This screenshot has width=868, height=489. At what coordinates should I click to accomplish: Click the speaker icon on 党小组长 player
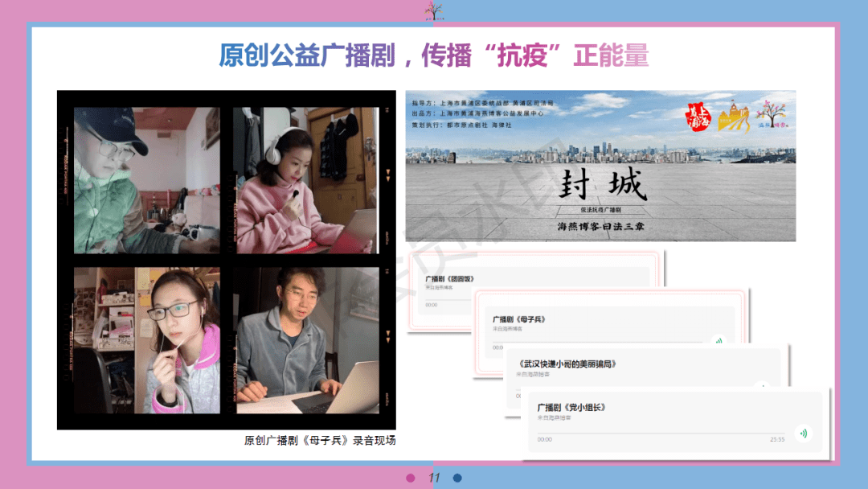[x=803, y=434]
